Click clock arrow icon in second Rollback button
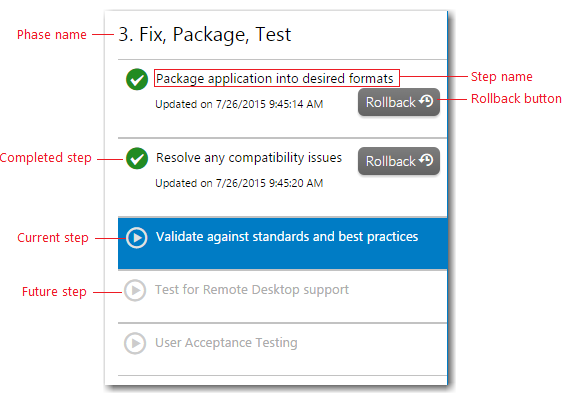567x394 pixels. [x=426, y=160]
